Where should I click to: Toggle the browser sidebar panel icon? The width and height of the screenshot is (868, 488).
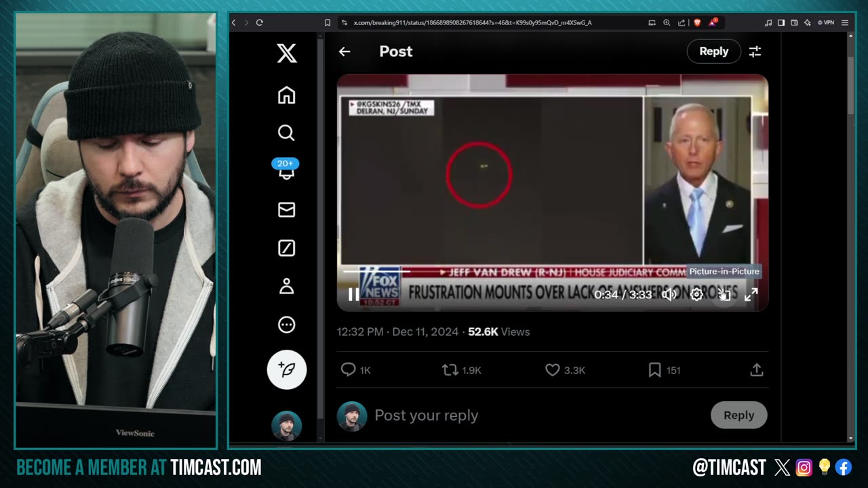[x=781, y=22]
